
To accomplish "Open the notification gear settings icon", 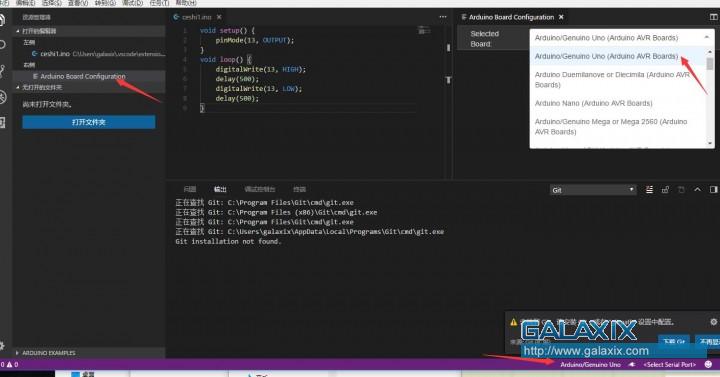I will (x=714, y=322).
